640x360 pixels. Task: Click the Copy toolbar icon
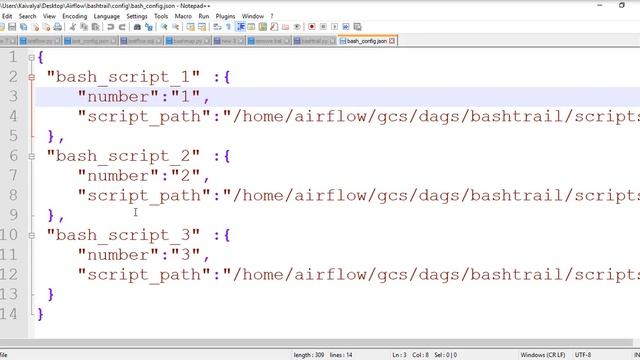pyautogui.click(x=84, y=27)
